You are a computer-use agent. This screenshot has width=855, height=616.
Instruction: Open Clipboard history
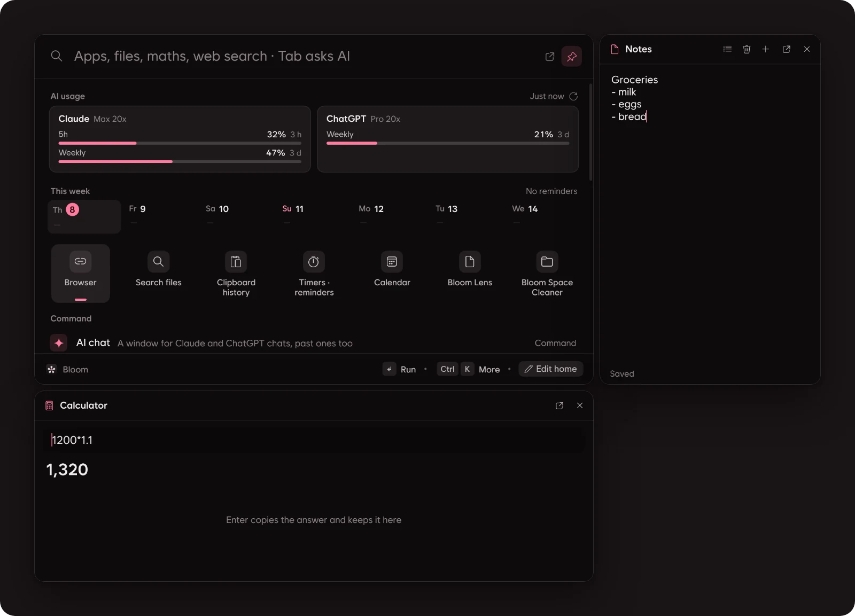236,274
